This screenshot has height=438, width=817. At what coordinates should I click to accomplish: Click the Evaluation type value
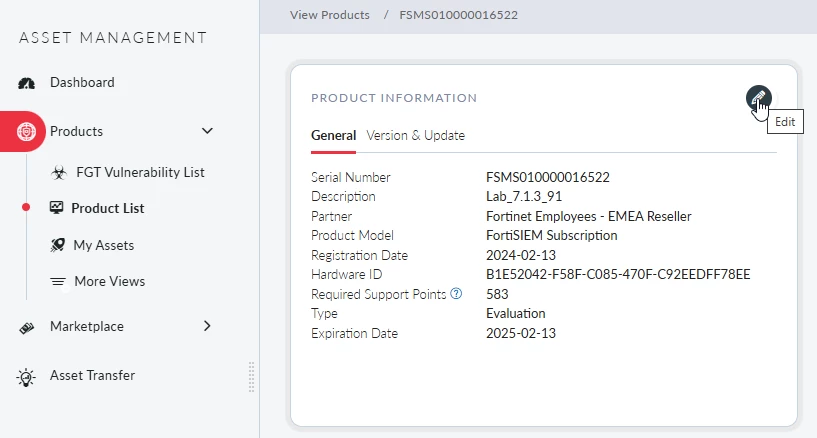(x=516, y=314)
